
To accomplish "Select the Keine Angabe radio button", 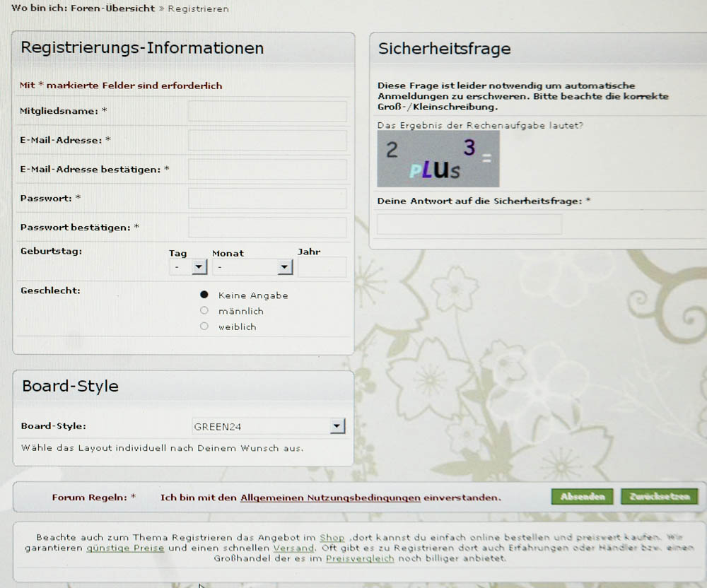I will coord(204,295).
